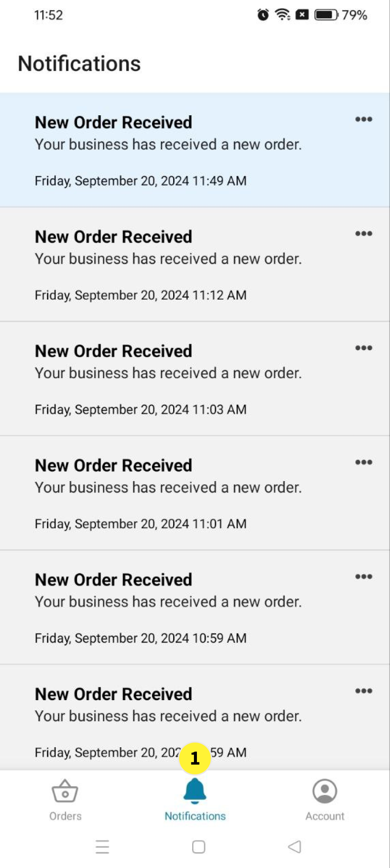Expand more menu on 11:01 AM notification
Screen dimensions: 390x868
coord(363,462)
